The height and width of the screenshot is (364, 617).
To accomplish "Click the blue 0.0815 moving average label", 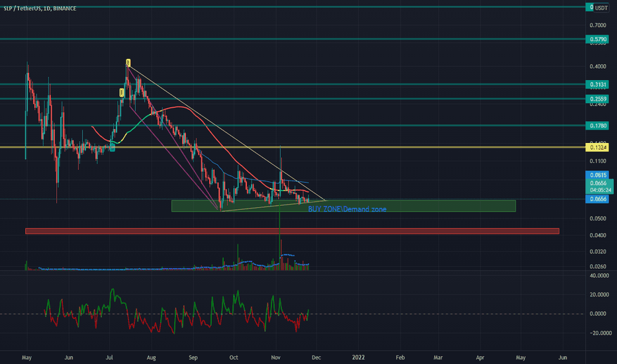I will click(597, 175).
